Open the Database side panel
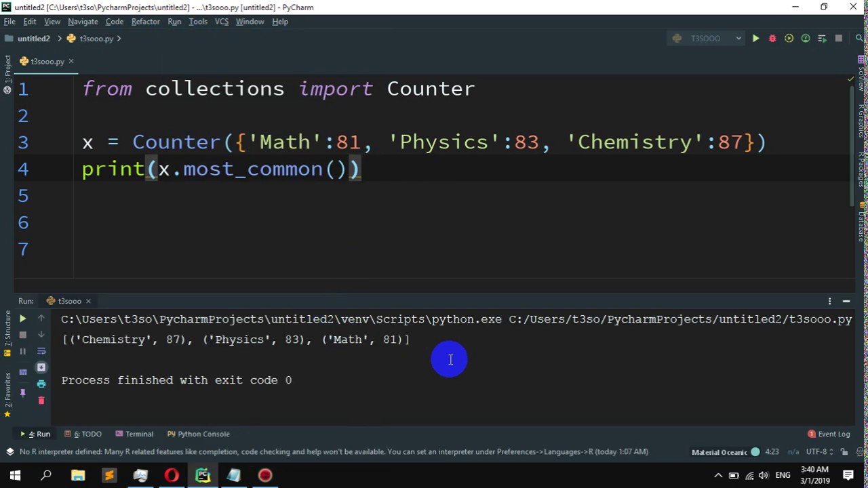The height and width of the screenshot is (488, 868). click(861, 222)
